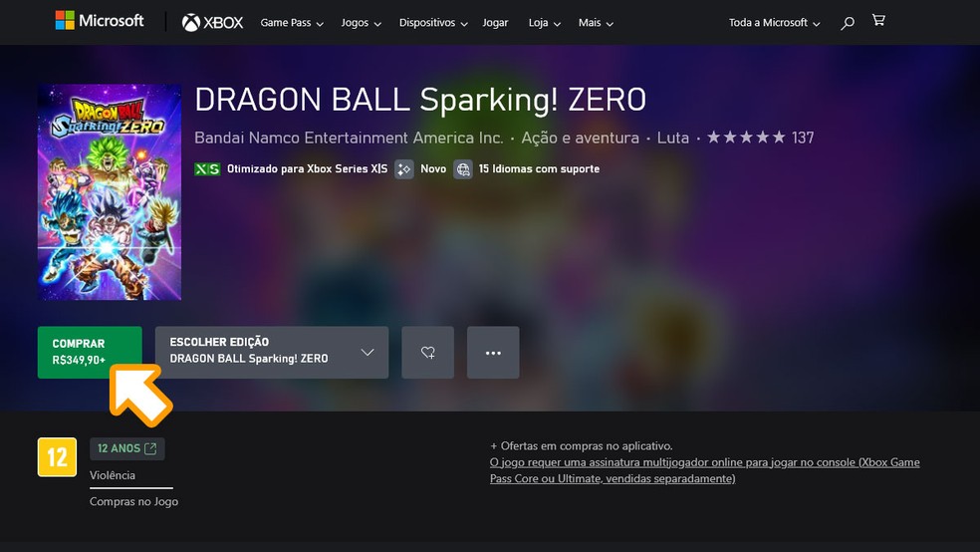Open the Luta genre link
Viewport: 980px width, 552px height.
pos(672,138)
